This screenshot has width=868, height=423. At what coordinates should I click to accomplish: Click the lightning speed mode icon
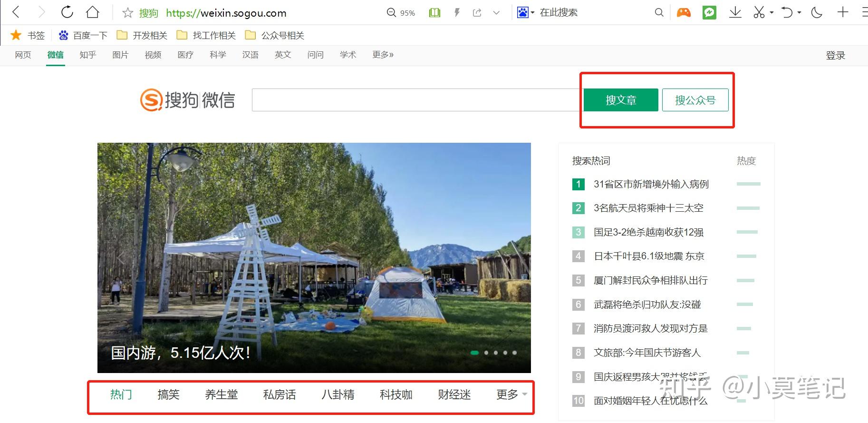click(457, 13)
